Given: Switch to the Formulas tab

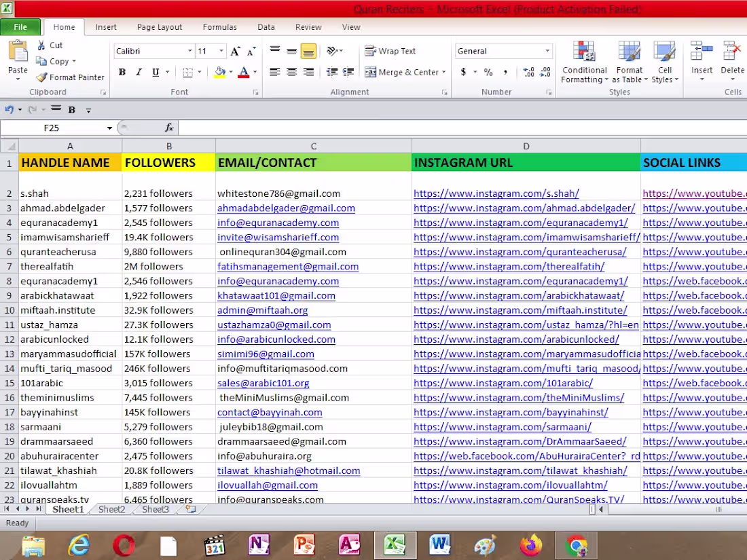Looking at the screenshot, I should click(x=219, y=27).
